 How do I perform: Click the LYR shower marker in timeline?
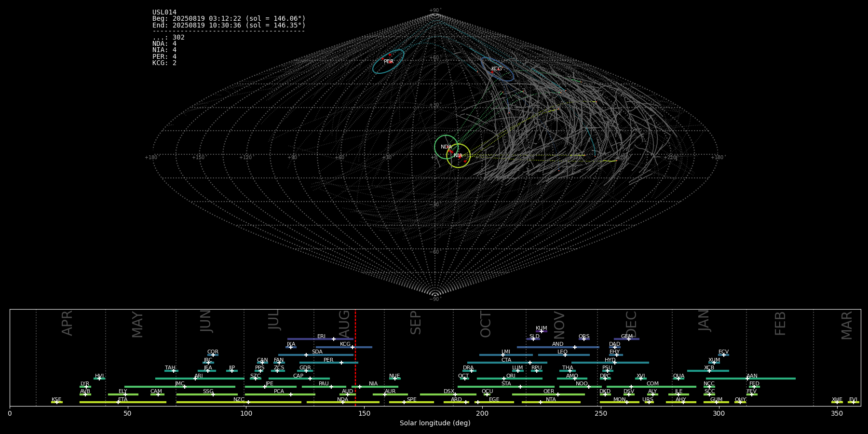pyautogui.click(x=86, y=387)
